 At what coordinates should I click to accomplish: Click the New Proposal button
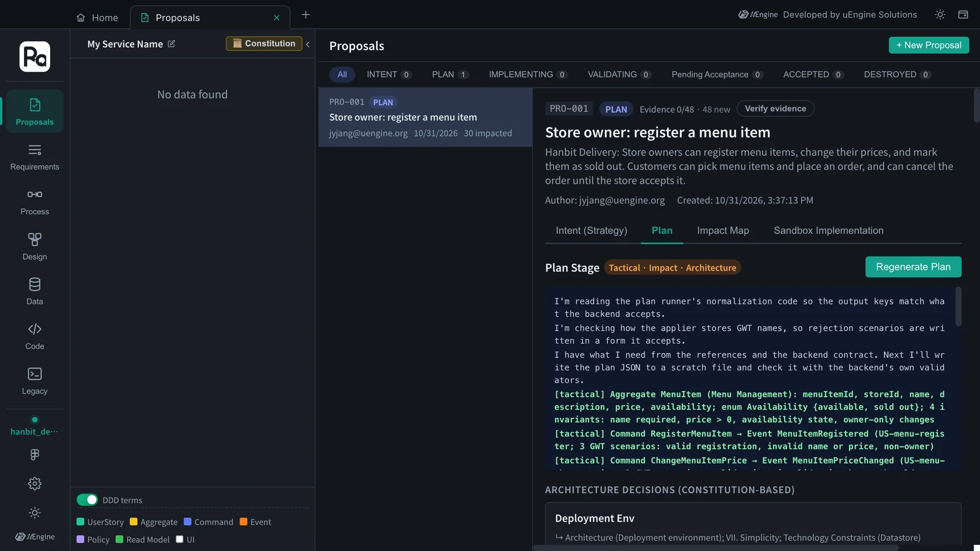pyautogui.click(x=929, y=45)
